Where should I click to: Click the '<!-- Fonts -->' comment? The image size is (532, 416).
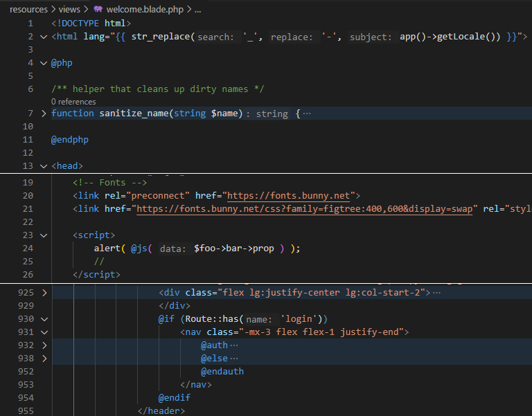[109, 183]
